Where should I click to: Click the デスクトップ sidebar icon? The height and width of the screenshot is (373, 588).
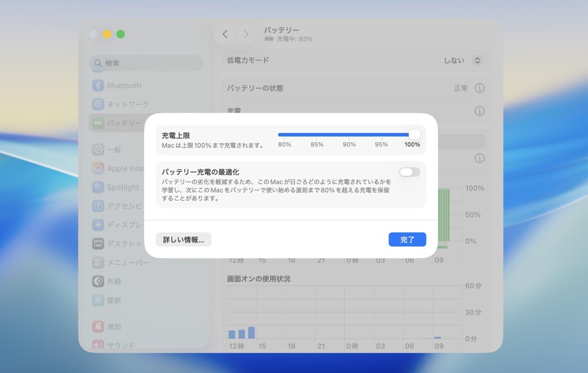(x=98, y=244)
